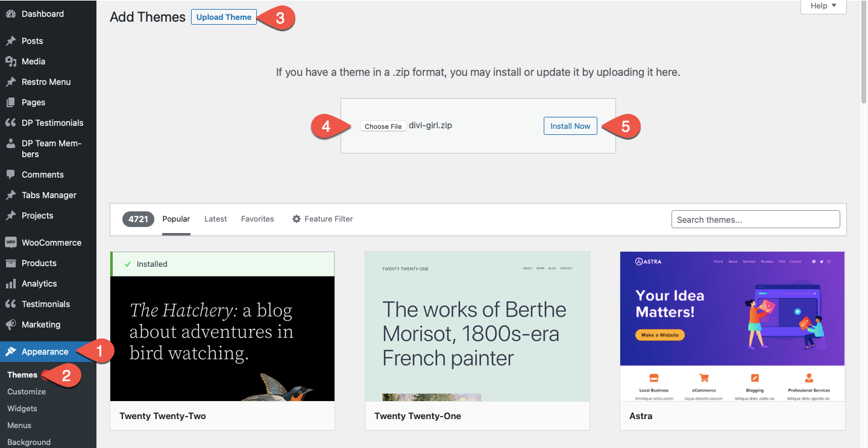Open Analytics via the bar chart icon

coord(12,283)
